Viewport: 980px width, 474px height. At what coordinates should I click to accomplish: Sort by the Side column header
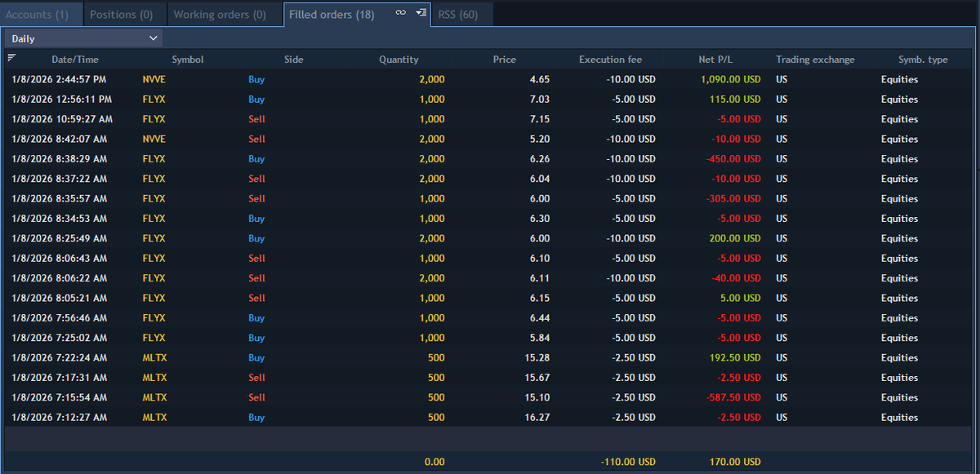pyautogui.click(x=294, y=60)
